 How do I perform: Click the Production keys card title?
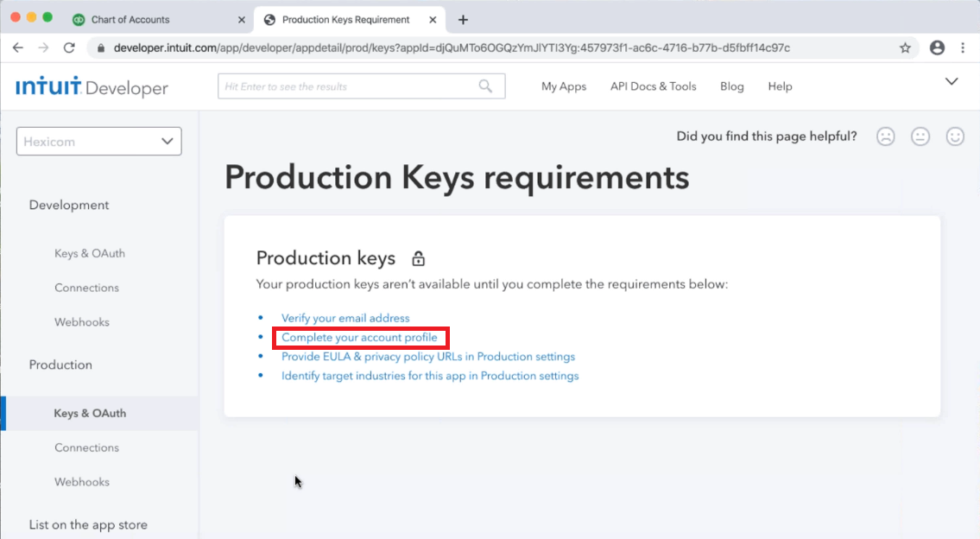click(x=326, y=258)
